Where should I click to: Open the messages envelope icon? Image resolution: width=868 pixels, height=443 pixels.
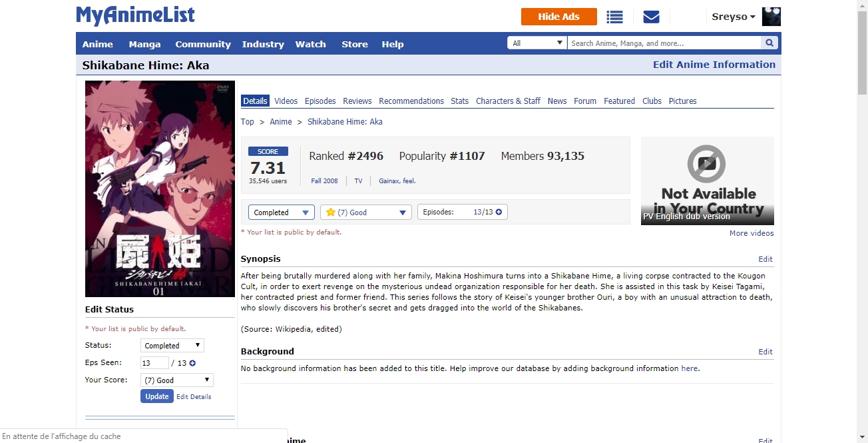(651, 17)
